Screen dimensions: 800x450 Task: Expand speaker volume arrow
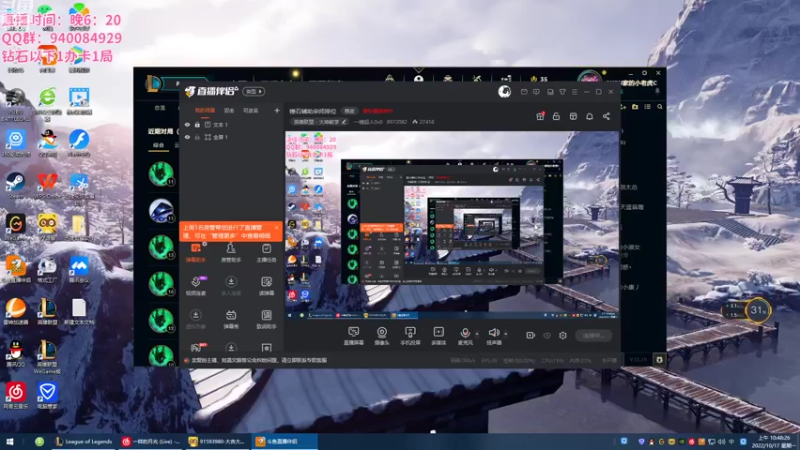point(506,334)
